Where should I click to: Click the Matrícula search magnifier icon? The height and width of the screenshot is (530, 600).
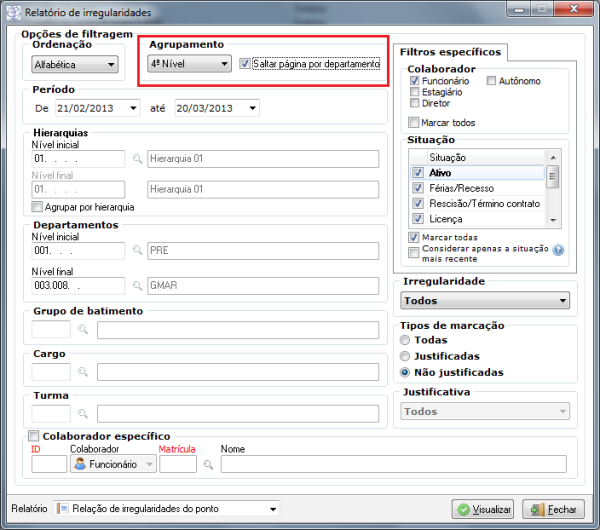point(209,464)
